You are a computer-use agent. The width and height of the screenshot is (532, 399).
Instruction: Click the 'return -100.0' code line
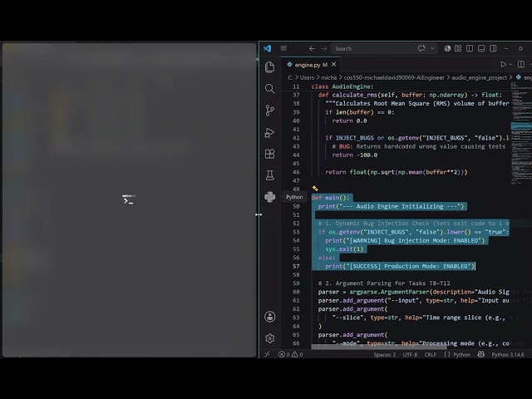pos(355,155)
